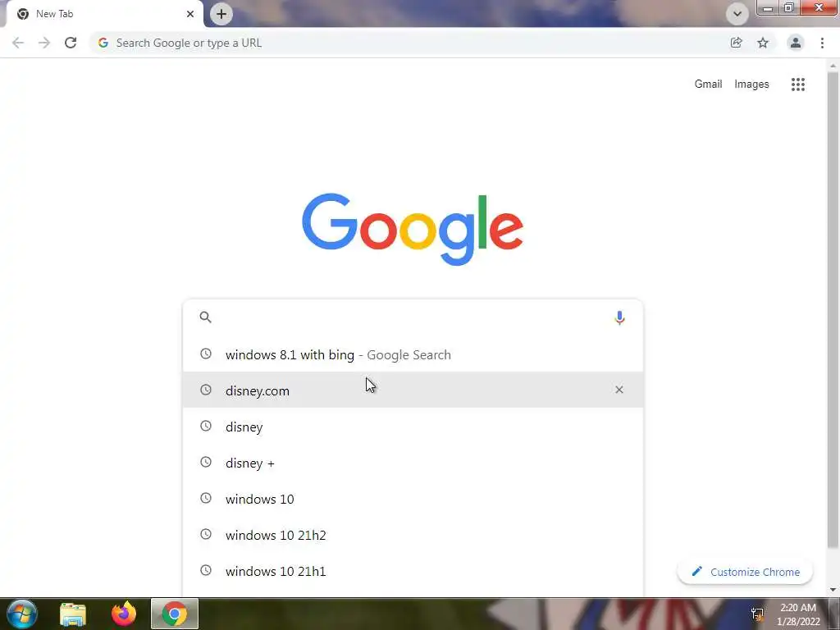Image resolution: width=840 pixels, height=630 pixels.
Task: Open the Images link
Action: click(751, 84)
